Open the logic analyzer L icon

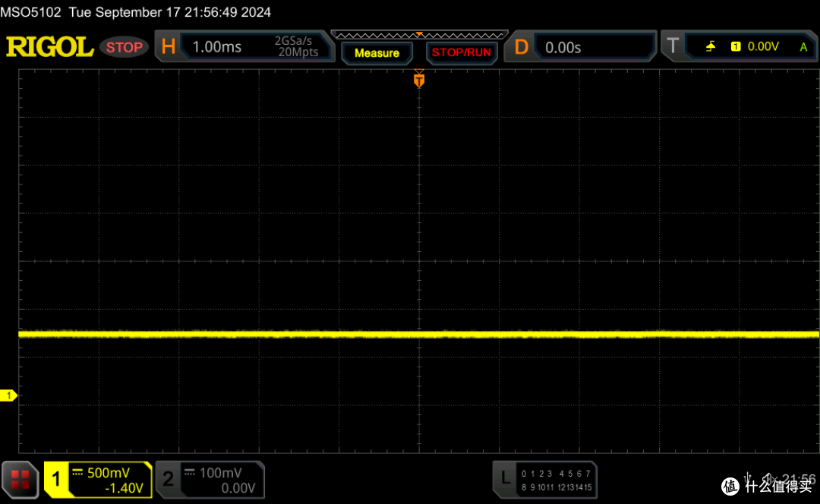pos(505,478)
